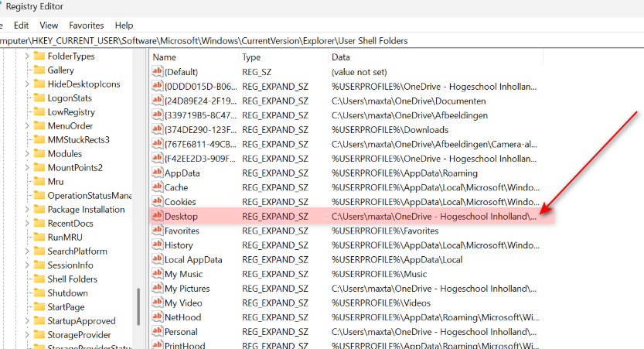
Task: Click the REG_SZ type cell
Action: tap(257, 72)
